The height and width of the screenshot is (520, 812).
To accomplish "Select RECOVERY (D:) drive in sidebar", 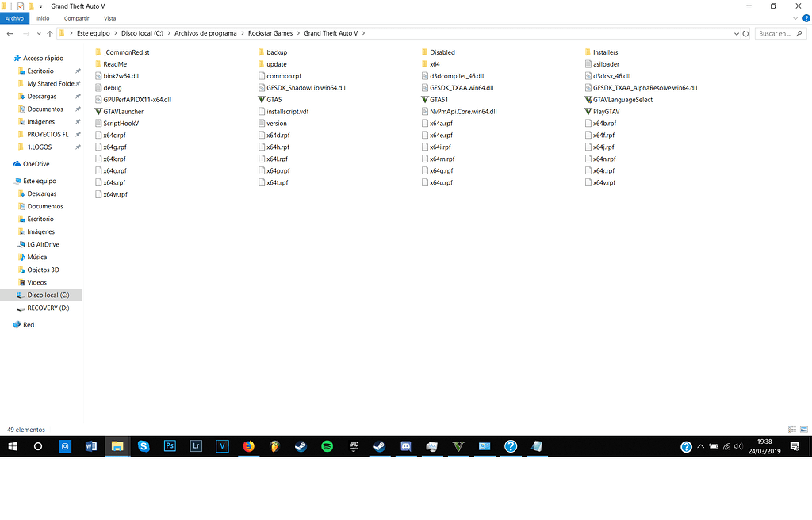I will pyautogui.click(x=48, y=308).
